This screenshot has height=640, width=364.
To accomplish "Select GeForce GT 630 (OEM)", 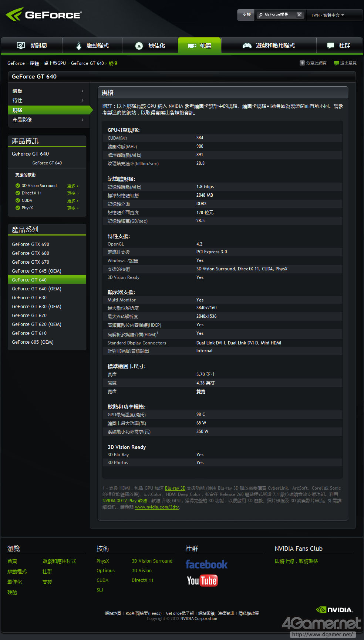I will 37,307.
